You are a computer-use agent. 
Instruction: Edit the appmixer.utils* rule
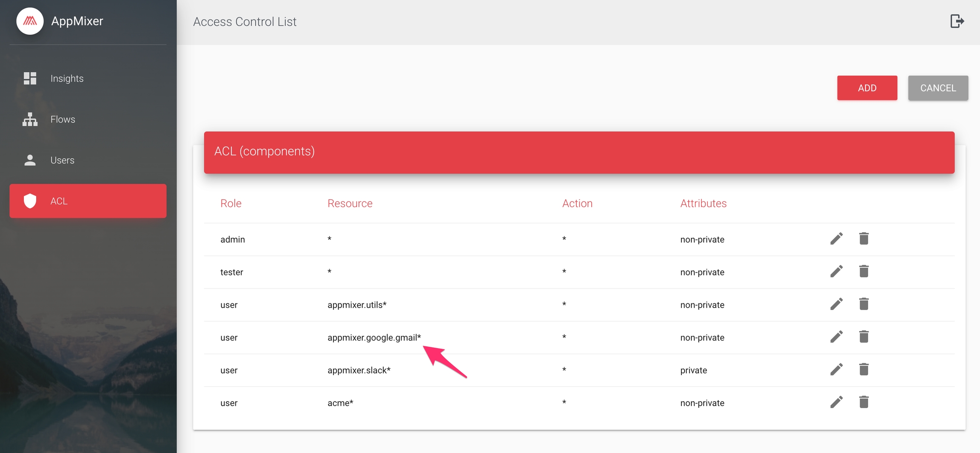836,304
